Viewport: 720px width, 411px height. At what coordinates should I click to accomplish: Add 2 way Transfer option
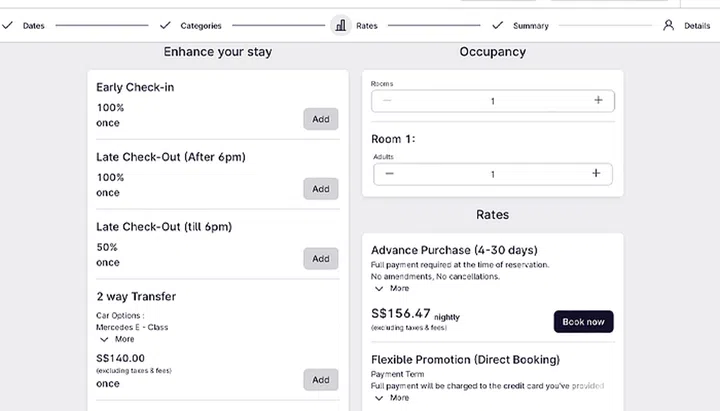[320, 379]
